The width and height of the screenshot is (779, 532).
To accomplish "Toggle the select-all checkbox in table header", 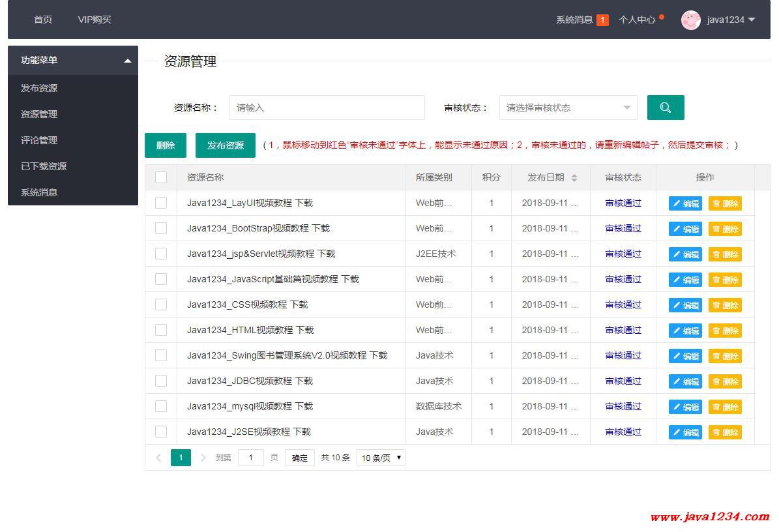I will [x=161, y=177].
